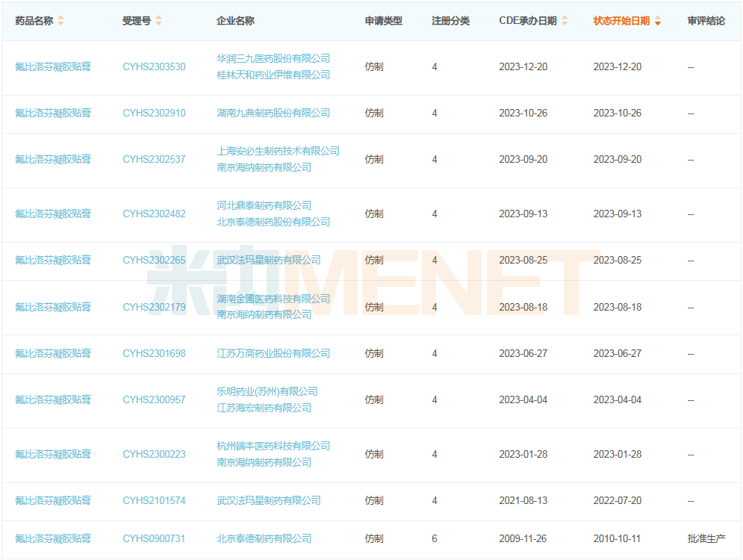The width and height of the screenshot is (743, 560).
Task: Open company 江苏万高药业股份有限公司
Action: tap(273, 353)
